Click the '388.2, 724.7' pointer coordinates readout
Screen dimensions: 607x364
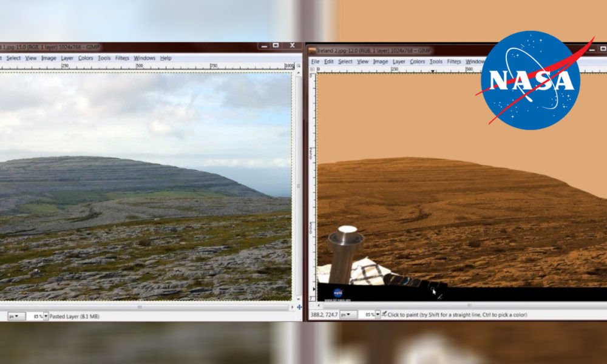coord(324,315)
